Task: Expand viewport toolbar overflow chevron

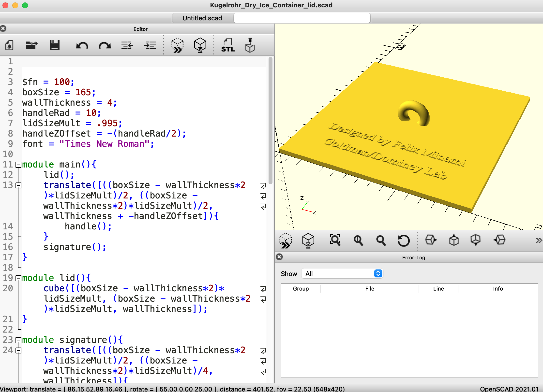Action: [538, 240]
